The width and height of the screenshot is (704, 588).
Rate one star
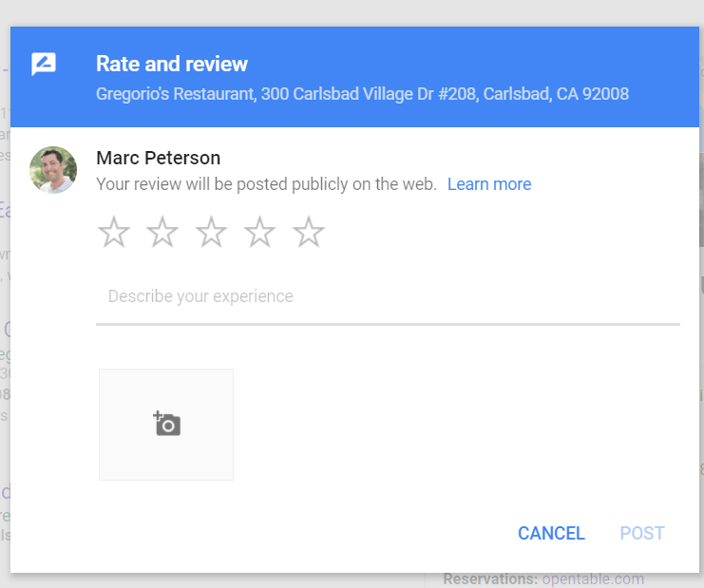click(114, 232)
